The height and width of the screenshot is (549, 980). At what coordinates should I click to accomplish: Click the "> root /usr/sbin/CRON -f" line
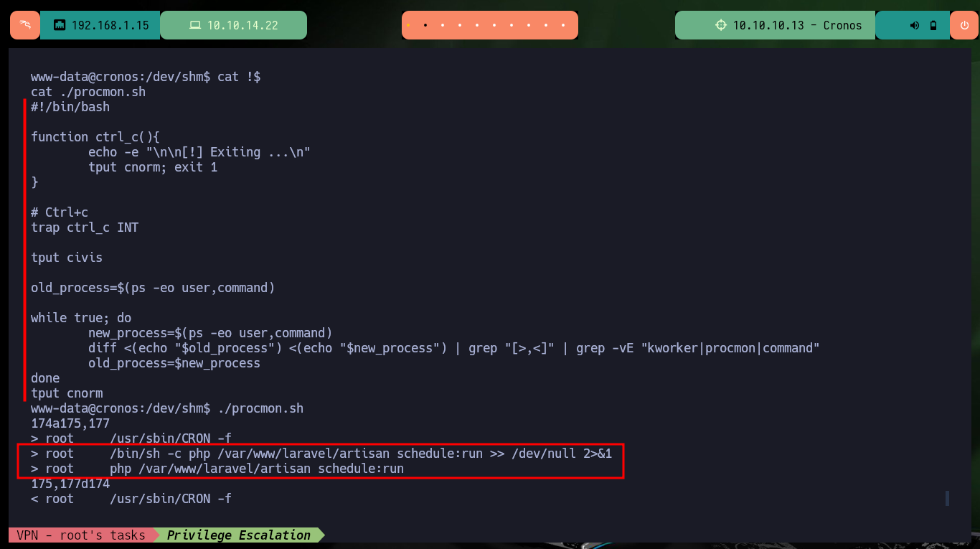(131, 438)
